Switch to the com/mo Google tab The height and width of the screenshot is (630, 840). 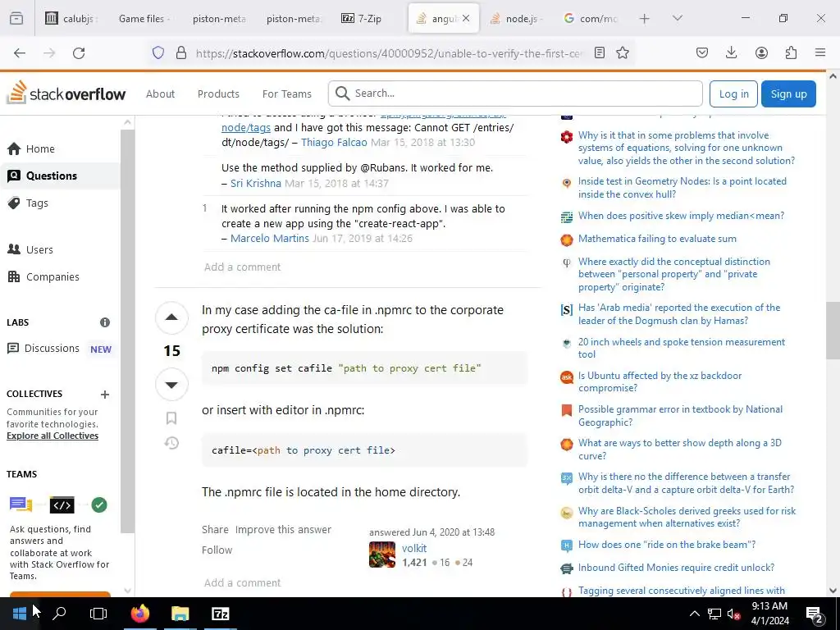coord(591,18)
